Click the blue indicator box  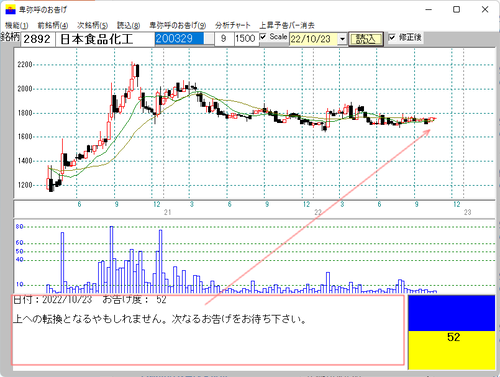[x=451, y=313]
